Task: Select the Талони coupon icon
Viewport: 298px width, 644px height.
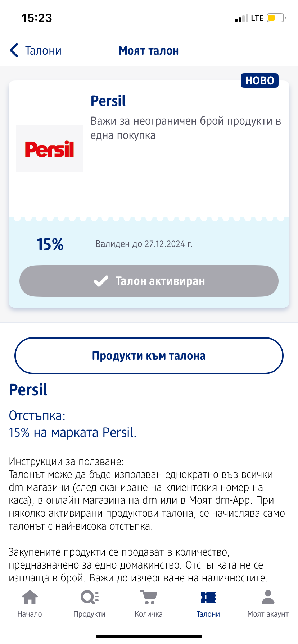Action: tap(208, 598)
